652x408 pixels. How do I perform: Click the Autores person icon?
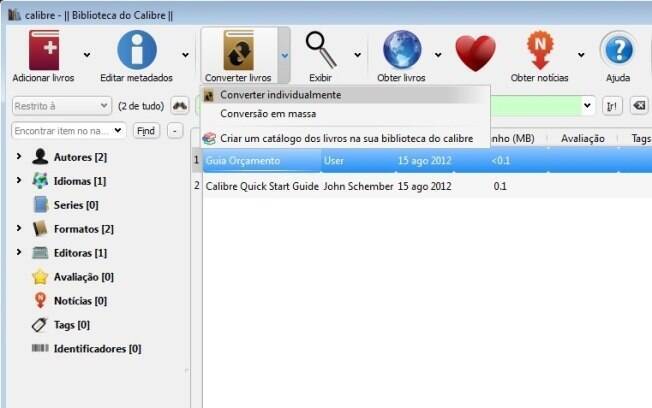click(x=40, y=157)
